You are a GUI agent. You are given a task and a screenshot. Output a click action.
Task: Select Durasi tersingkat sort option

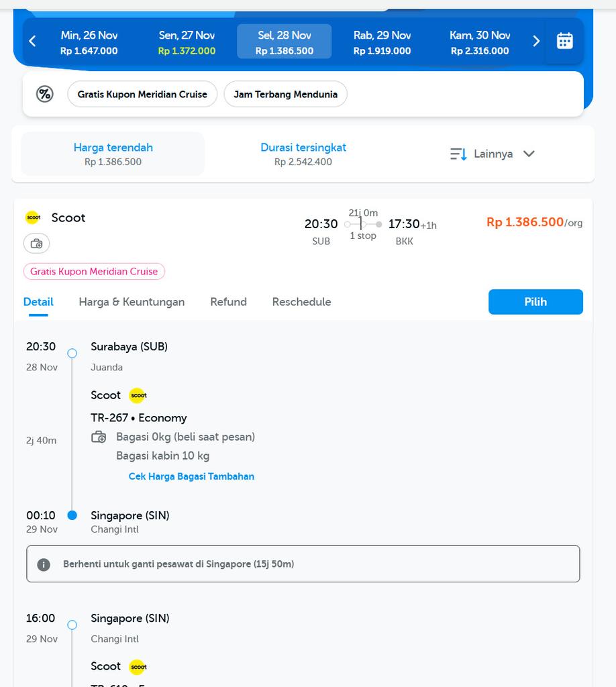pos(303,154)
